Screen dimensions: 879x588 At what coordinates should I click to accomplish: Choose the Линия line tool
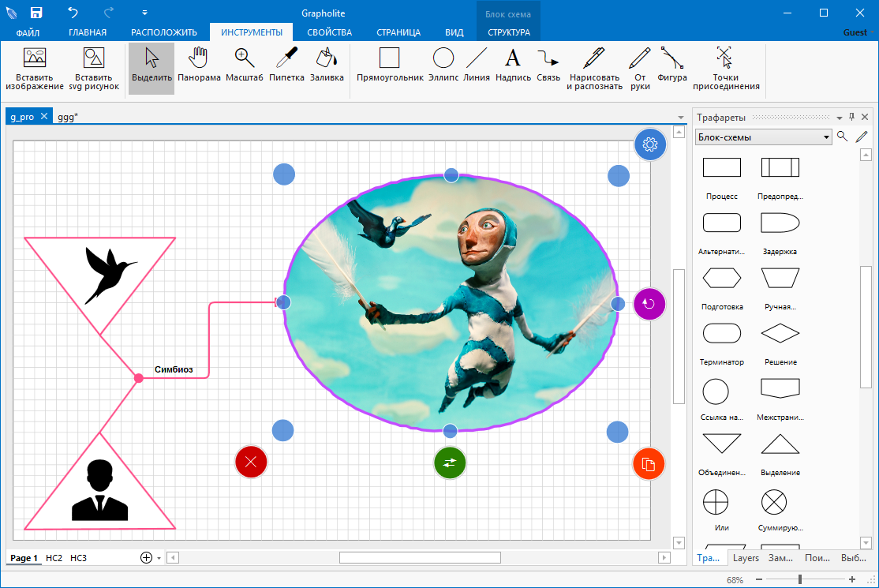coord(477,66)
